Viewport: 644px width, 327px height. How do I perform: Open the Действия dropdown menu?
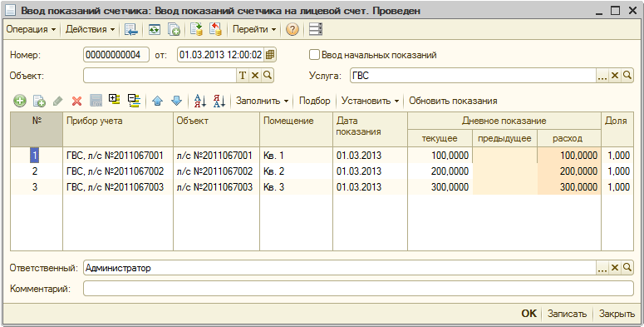coord(90,29)
